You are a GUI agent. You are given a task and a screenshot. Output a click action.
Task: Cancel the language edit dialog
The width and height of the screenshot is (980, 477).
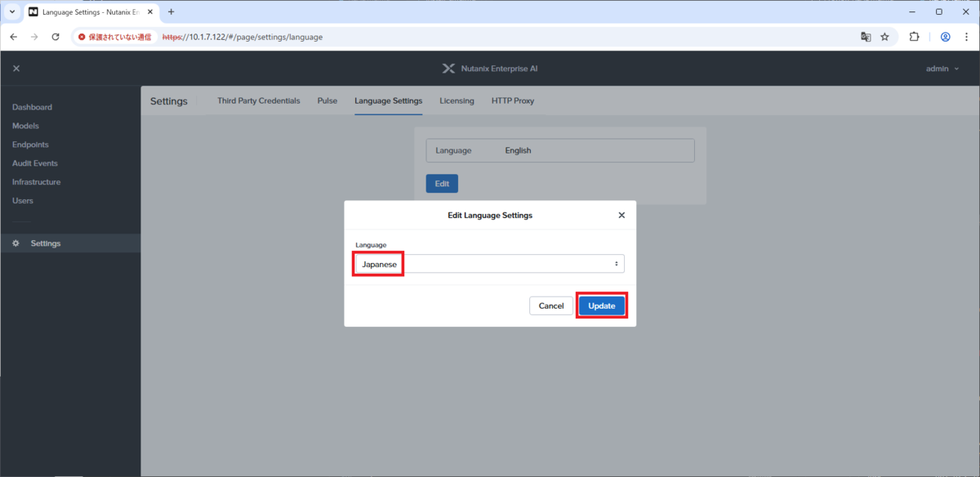point(551,305)
